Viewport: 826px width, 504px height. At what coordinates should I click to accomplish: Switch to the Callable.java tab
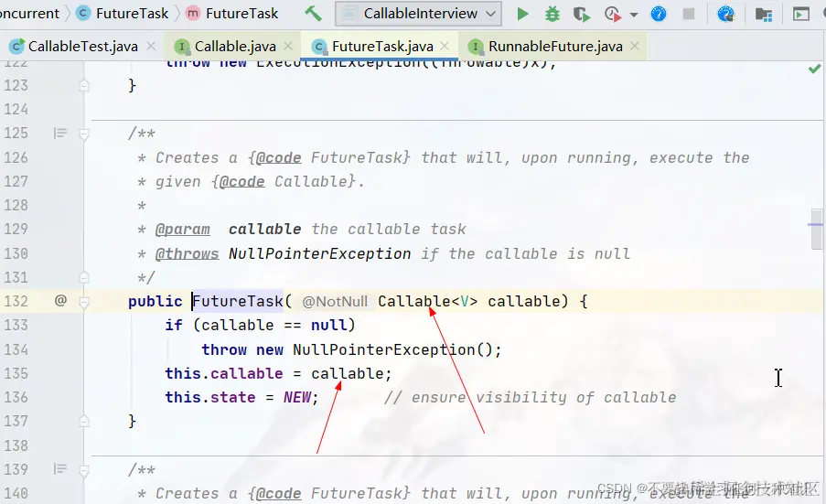(235, 47)
